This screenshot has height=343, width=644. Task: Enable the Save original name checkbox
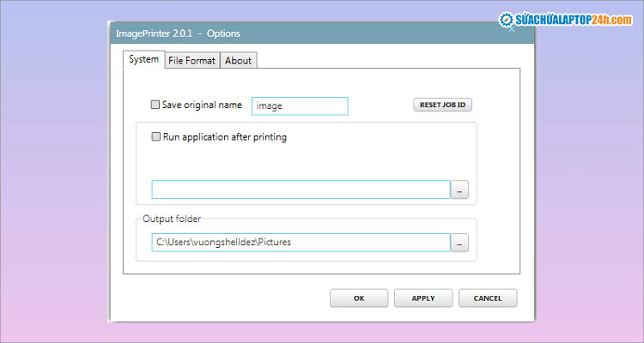155,105
